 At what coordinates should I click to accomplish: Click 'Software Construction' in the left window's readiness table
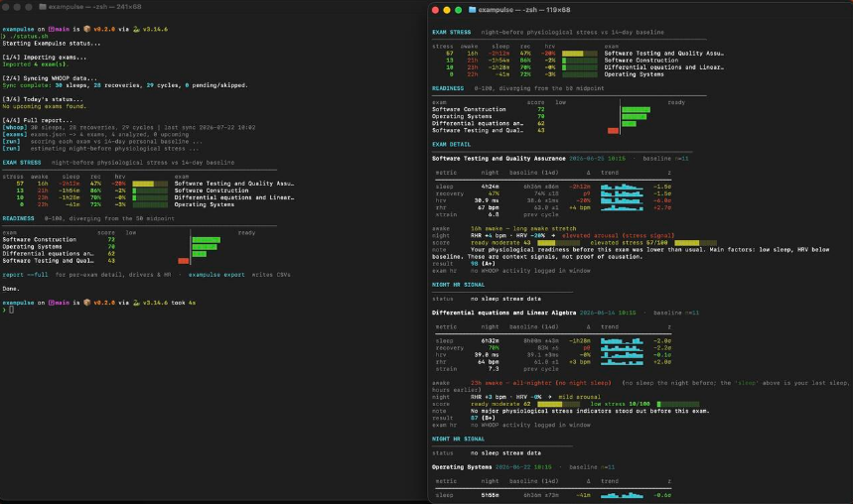39,240
